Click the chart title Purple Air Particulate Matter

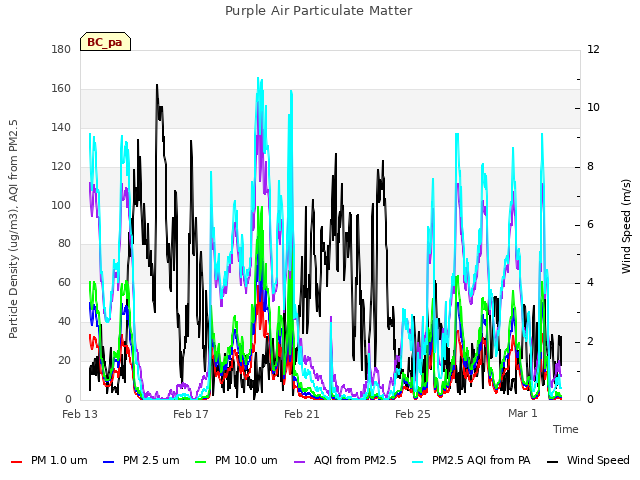pos(319,11)
